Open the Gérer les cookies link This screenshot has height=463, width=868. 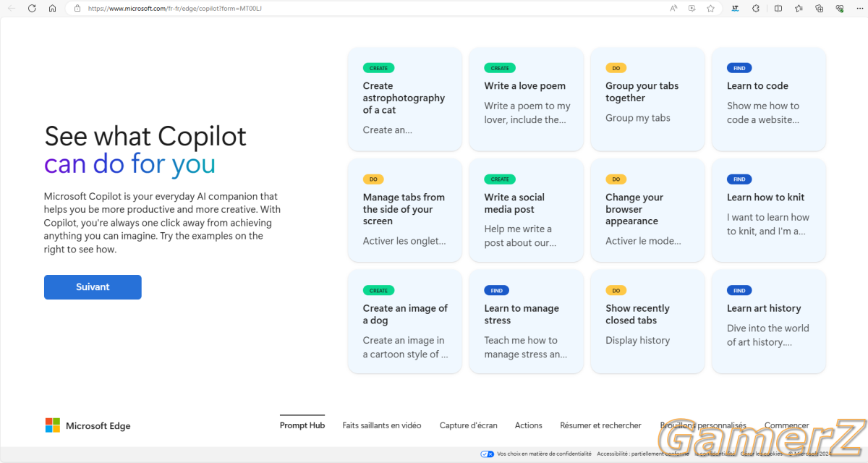coord(762,454)
